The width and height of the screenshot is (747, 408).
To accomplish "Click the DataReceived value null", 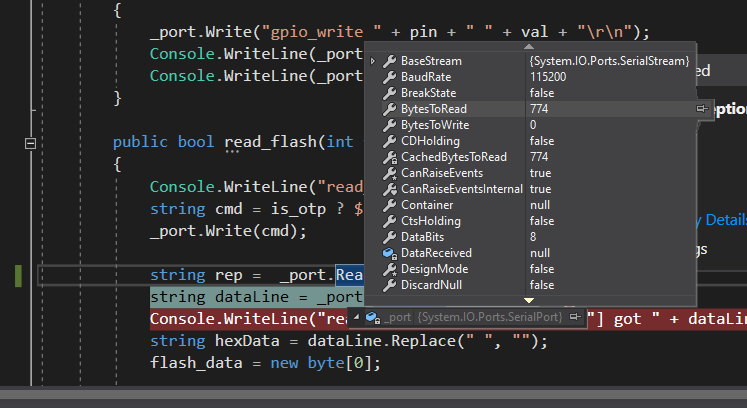I will click(540, 253).
